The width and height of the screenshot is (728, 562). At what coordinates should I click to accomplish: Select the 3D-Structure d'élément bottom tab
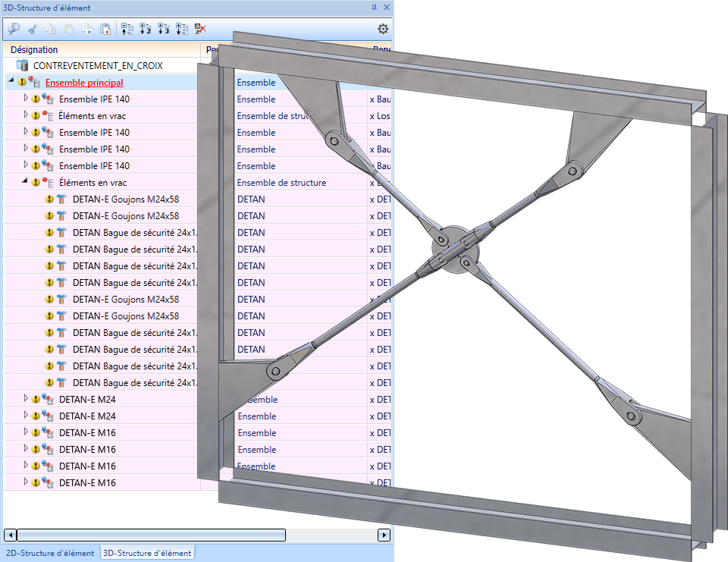pos(147,553)
